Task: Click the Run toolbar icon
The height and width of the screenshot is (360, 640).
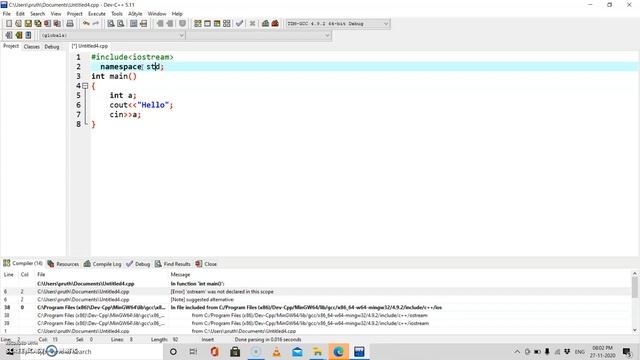Action: 207,24
